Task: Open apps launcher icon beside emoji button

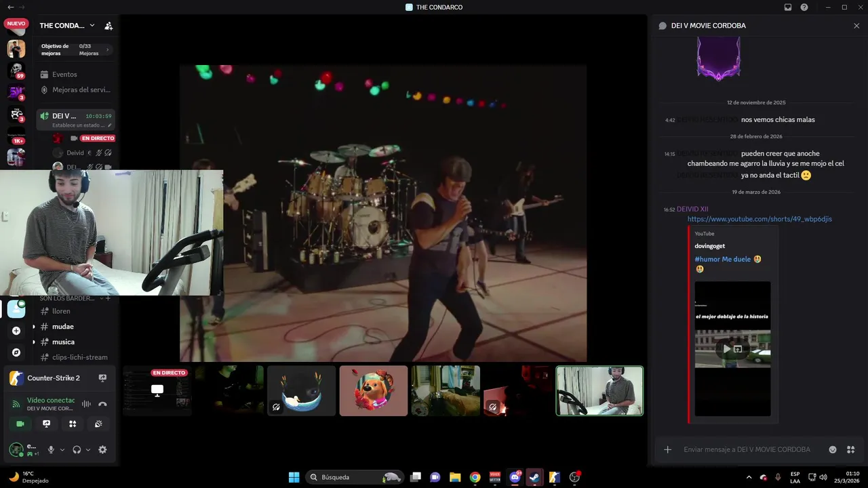Action: 851,449
